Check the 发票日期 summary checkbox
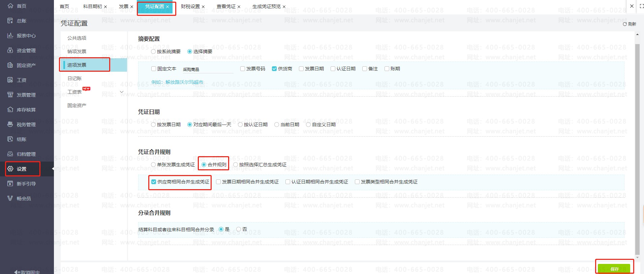 click(x=301, y=69)
